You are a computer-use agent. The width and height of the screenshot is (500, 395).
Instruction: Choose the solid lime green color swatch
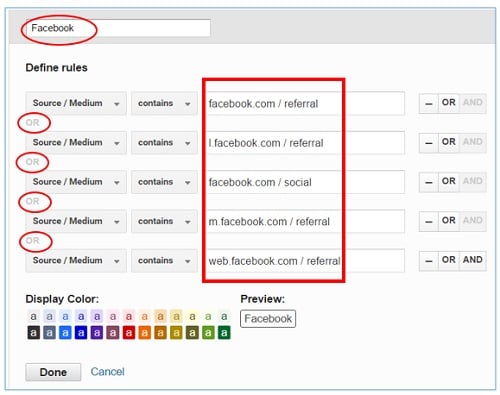[208, 332]
